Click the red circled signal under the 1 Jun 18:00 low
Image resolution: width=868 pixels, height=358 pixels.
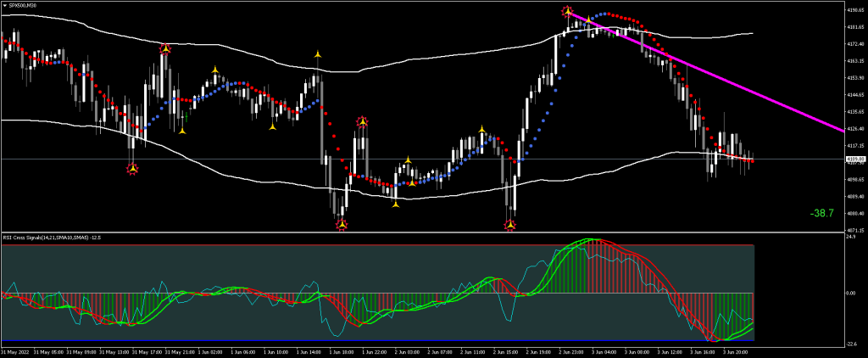[x=342, y=225]
